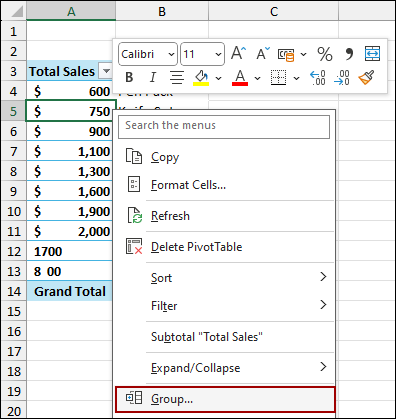Viewport: 396px width, 419px height.
Task: Open font color dropdown arrow
Action: tap(257, 78)
